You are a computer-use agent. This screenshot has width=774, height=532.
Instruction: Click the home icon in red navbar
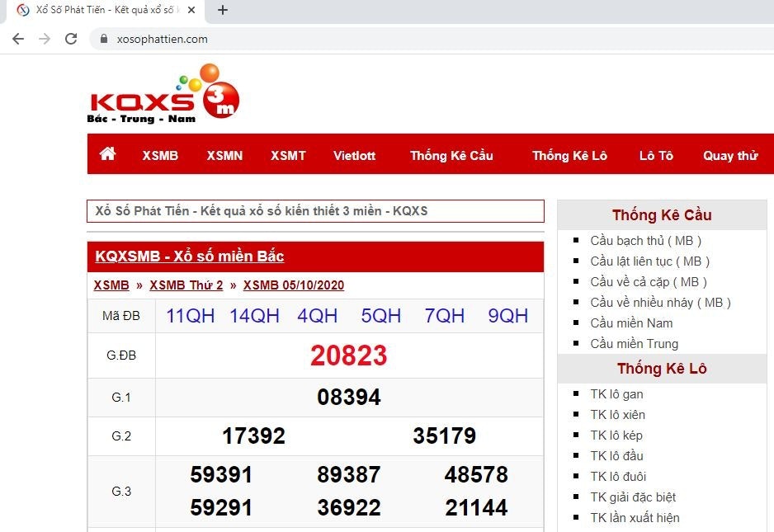[x=107, y=154]
